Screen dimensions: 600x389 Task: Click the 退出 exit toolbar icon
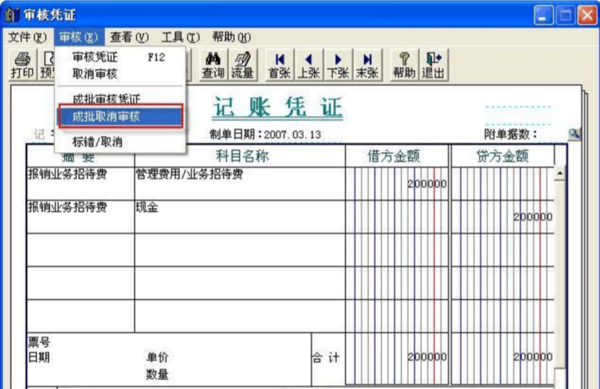[433, 65]
